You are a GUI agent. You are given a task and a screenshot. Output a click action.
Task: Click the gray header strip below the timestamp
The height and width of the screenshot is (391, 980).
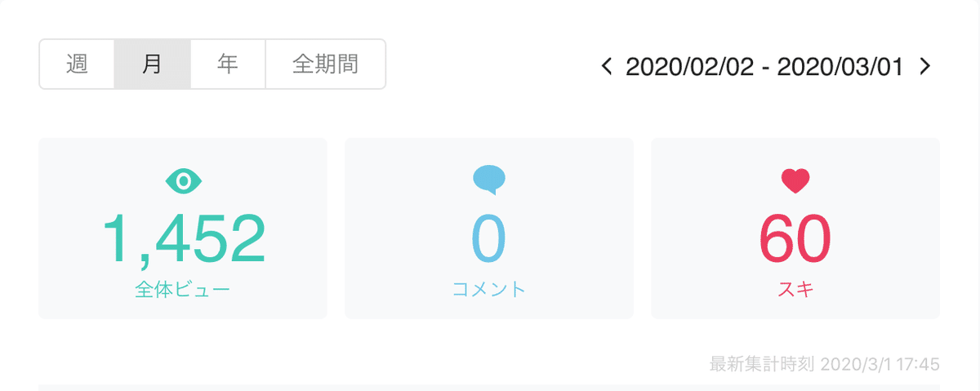tap(489, 388)
